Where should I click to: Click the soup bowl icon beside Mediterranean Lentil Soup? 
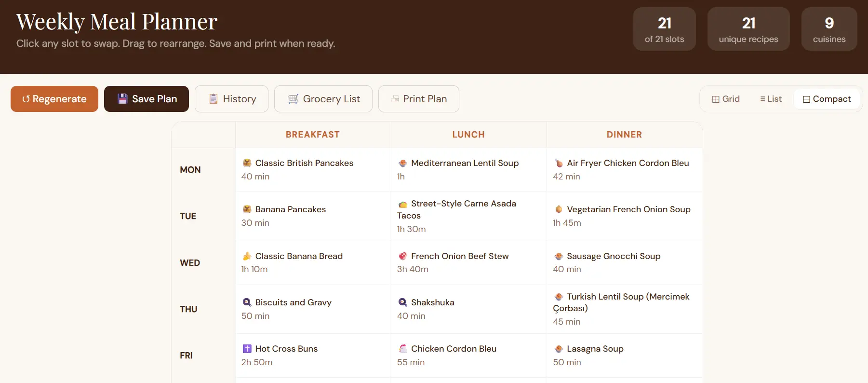click(403, 163)
